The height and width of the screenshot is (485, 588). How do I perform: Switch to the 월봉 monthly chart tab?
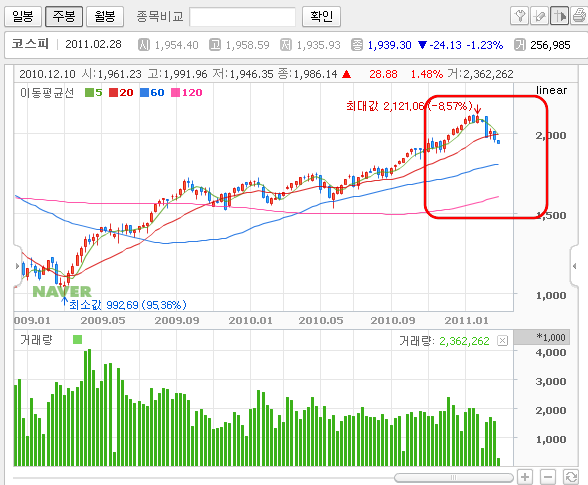105,16
